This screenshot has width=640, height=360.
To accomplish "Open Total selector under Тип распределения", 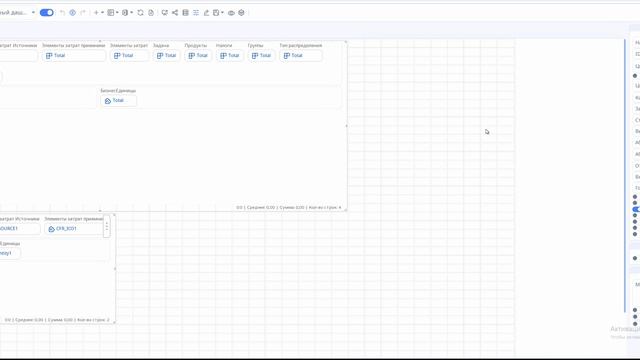I will click(x=301, y=56).
